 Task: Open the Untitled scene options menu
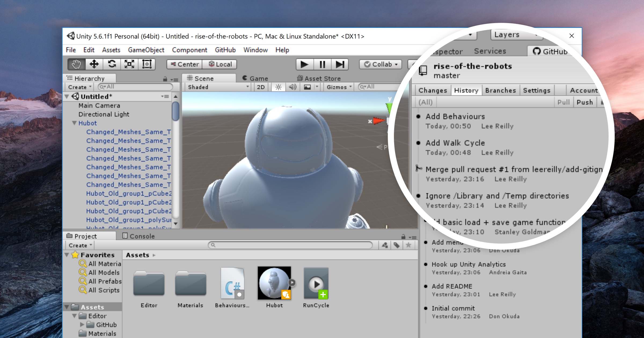[x=165, y=96]
